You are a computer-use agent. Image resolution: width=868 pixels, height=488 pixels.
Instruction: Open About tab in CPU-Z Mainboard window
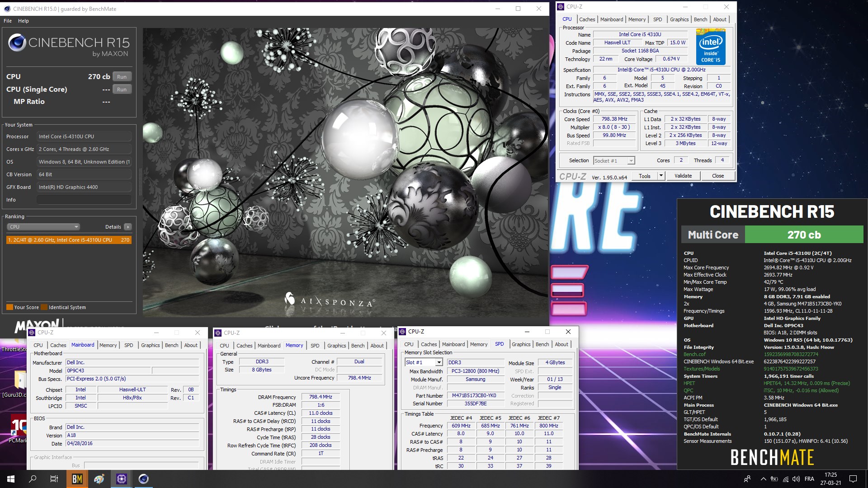click(x=191, y=345)
